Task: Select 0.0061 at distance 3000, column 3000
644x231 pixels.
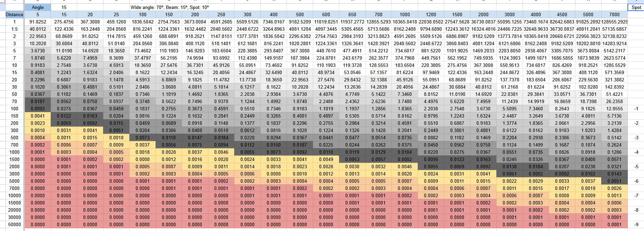Action: tap(509, 174)
